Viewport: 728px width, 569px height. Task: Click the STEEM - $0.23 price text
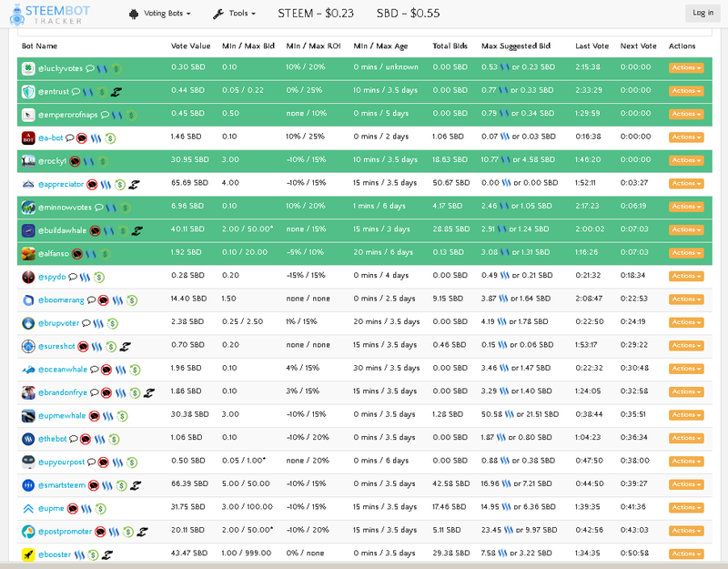coord(316,14)
